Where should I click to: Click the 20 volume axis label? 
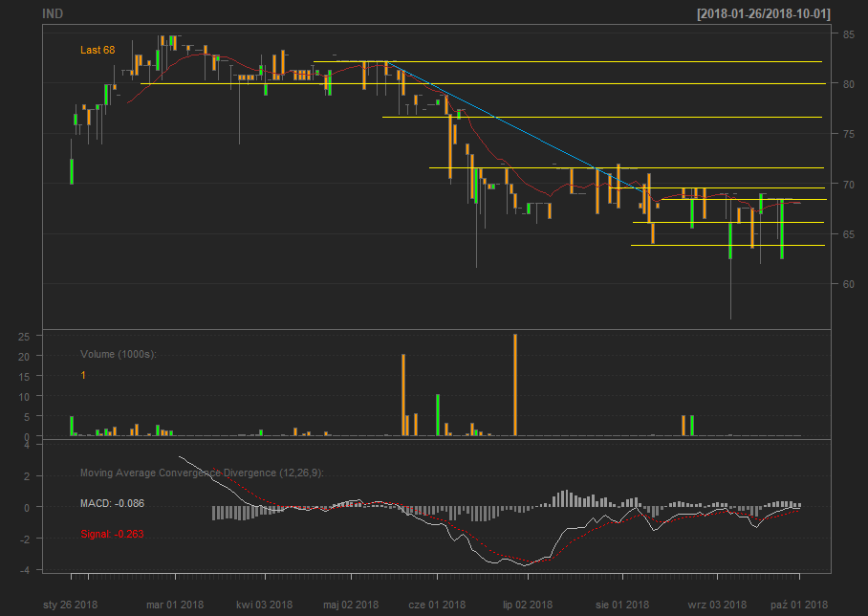click(x=24, y=357)
